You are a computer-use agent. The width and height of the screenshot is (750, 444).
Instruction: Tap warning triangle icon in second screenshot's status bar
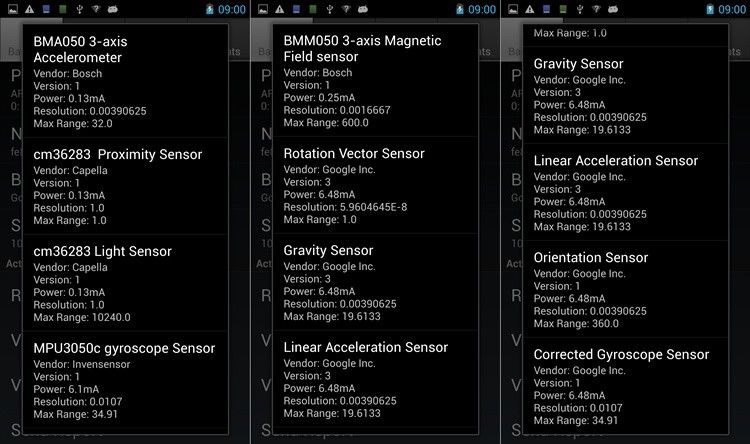tap(280, 9)
